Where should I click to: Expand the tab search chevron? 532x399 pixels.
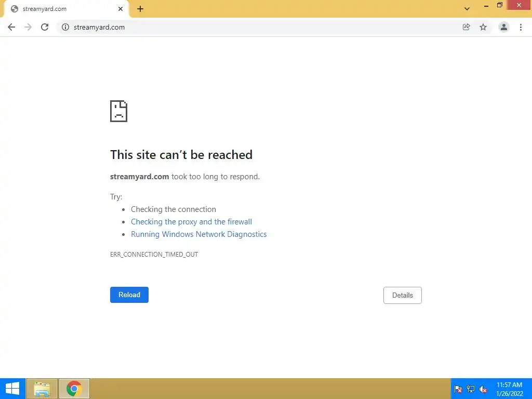467,9
